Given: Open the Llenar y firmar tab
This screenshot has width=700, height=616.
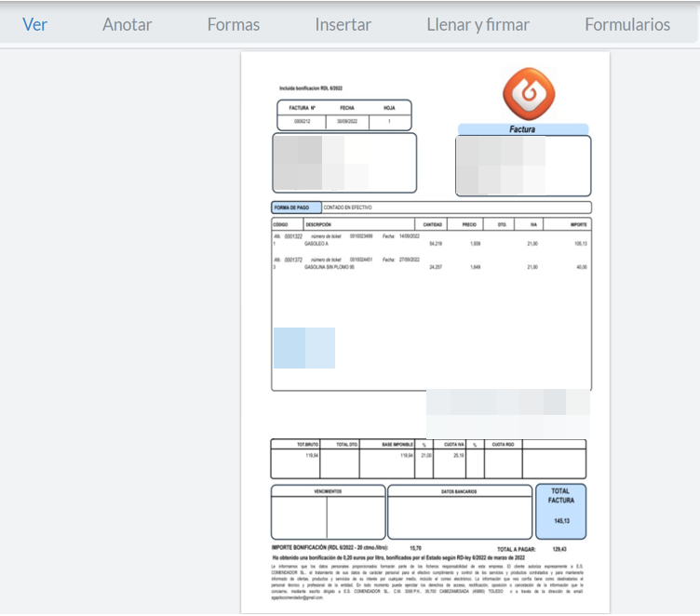Looking at the screenshot, I should (478, 24).
